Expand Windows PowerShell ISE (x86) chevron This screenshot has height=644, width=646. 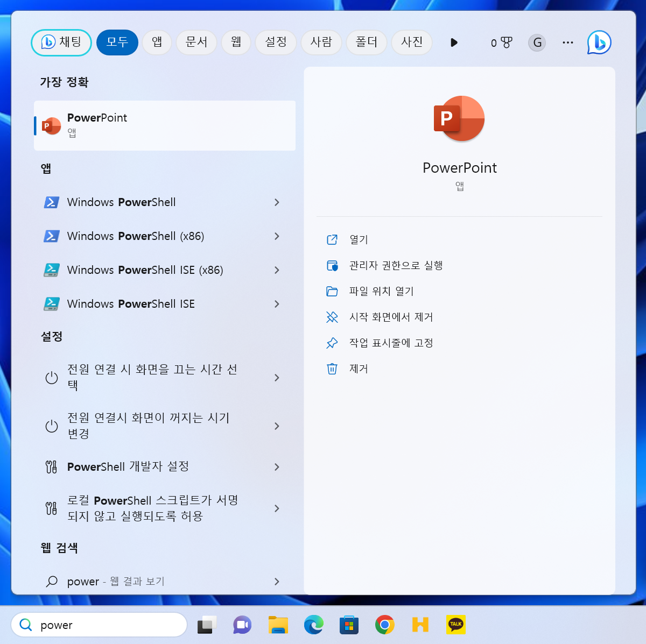[x=277, y=270]
